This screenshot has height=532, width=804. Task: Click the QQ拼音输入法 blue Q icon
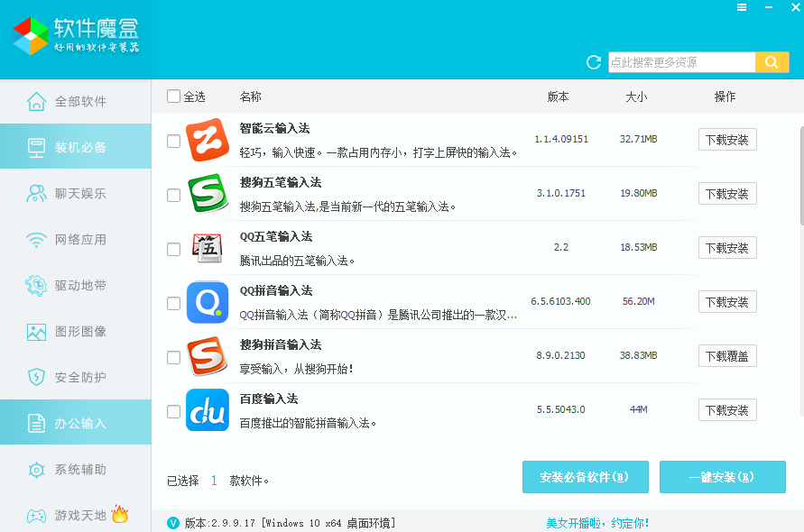pos(208,302)
